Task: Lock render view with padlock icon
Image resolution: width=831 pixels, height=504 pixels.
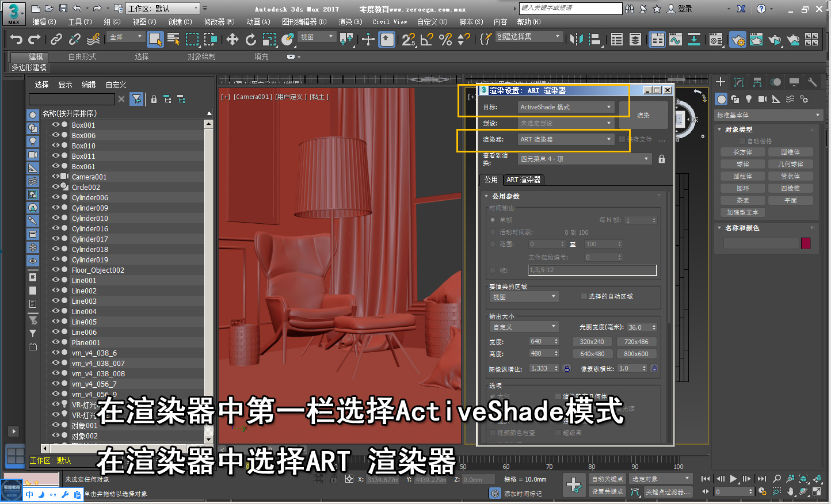Action: tap(662, 159)
